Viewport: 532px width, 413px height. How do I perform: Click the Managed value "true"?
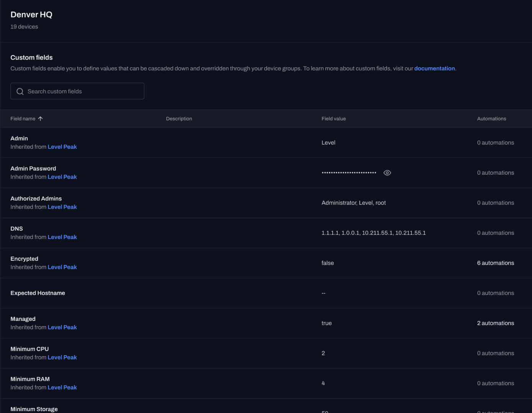click(x=326, y=323)
